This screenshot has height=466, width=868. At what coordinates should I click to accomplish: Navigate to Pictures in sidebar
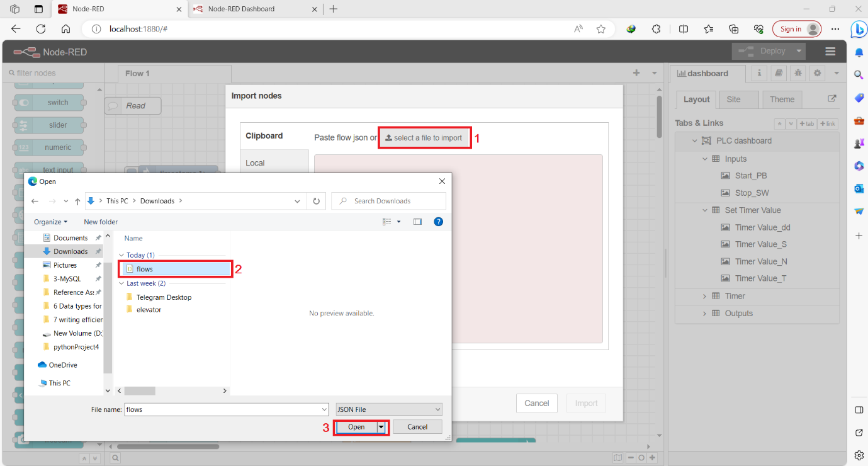tap(65, 265)
